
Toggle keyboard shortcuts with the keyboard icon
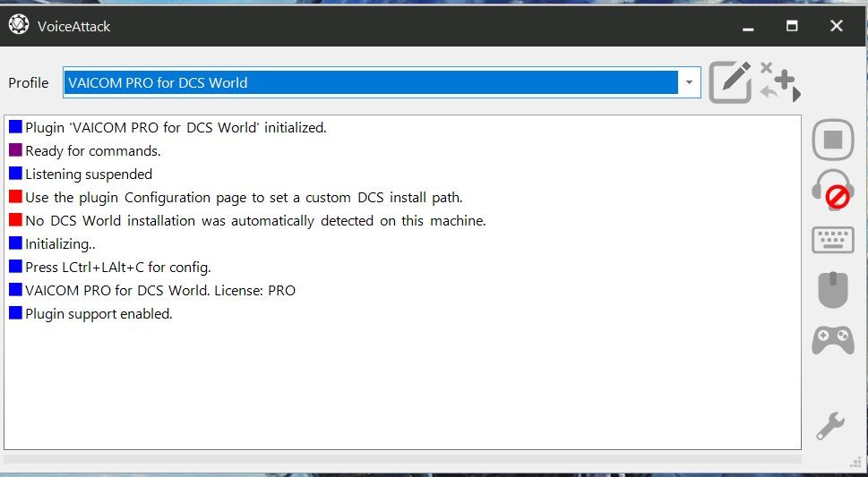[833, 240]
